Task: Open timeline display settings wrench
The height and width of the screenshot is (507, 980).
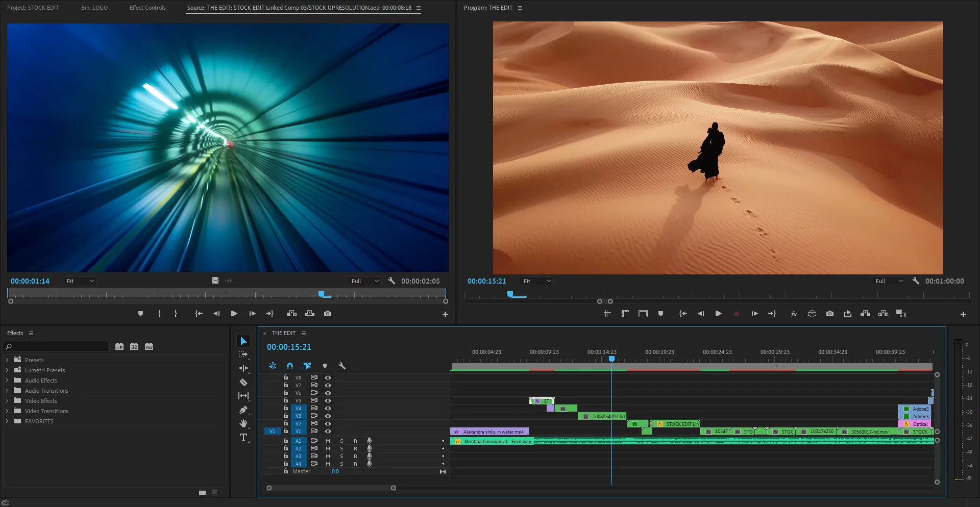Action: [x=342, y=366]
